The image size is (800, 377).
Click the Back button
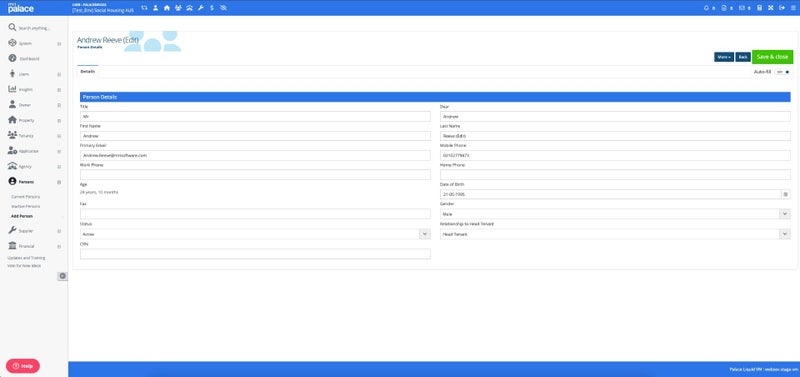coord(743,57)
